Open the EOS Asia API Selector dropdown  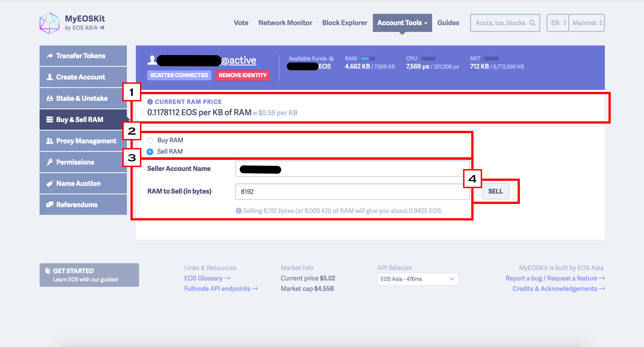tap(418, 279)
